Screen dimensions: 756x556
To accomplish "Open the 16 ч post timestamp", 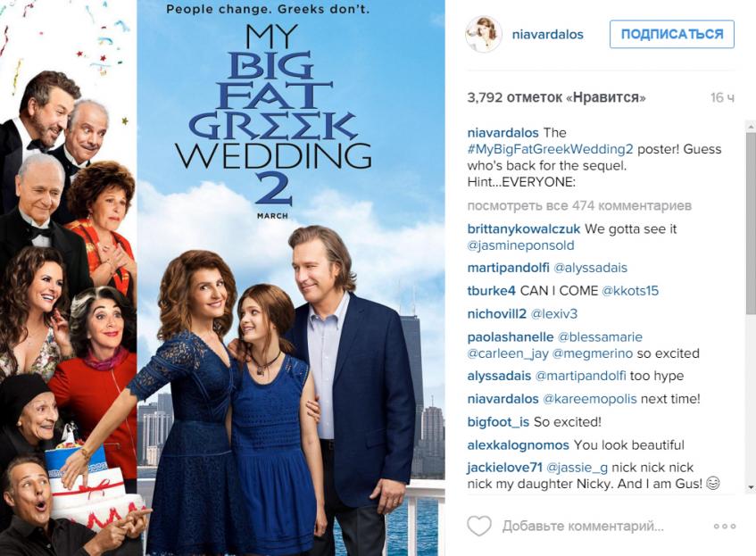I will tap(722, 97).
